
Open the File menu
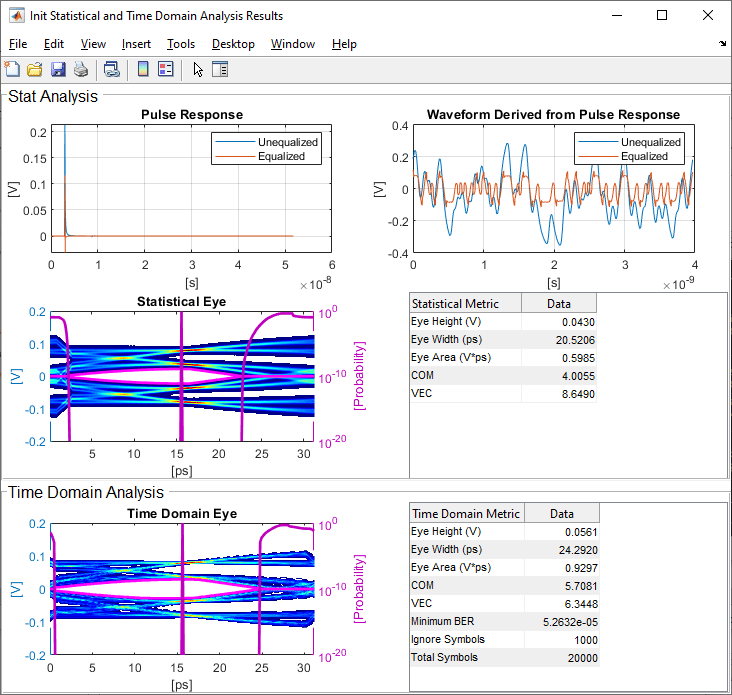click(18, 44)
